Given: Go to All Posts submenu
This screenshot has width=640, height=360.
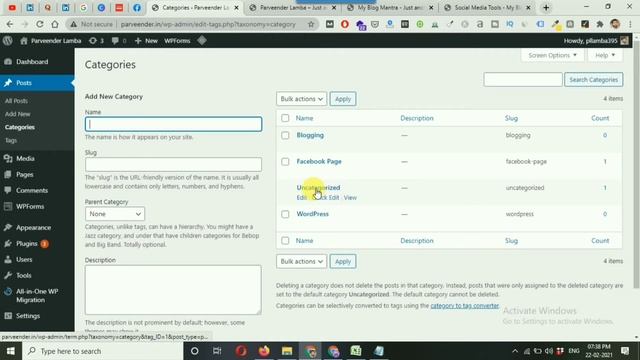Looking at the screenshot, I should tap(16, 101).
